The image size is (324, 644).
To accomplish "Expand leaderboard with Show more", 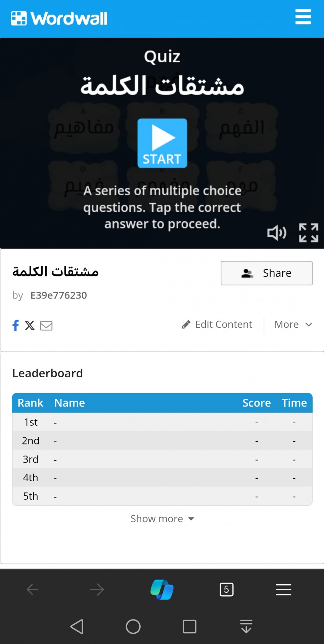I will click(x=162, y=519).
